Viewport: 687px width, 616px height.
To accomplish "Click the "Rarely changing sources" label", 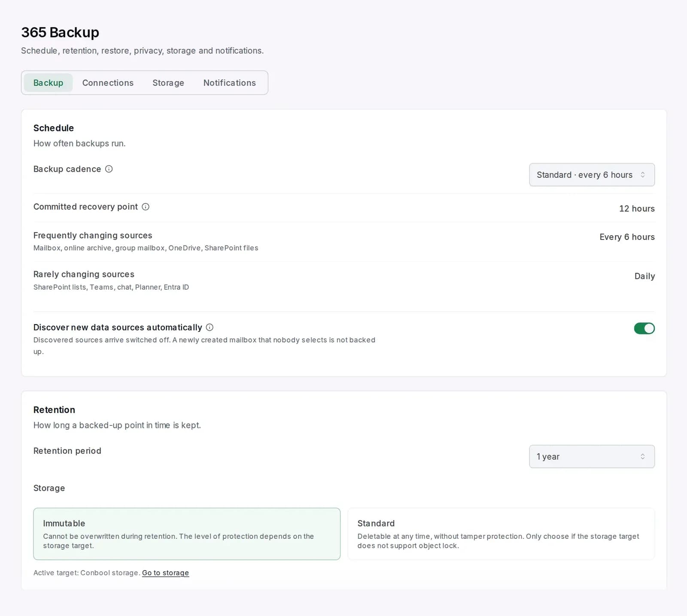I will [84, 274].
